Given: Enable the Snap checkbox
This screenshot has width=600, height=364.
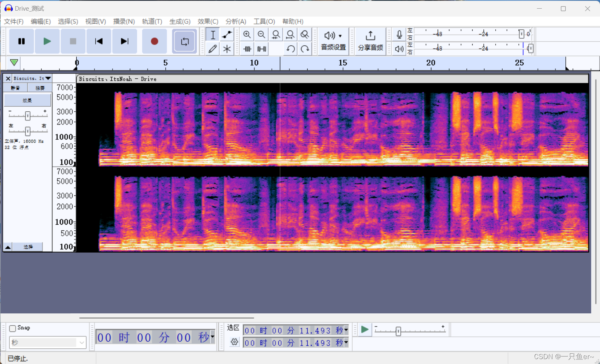Looking at the screenshot, I should 12,328.
